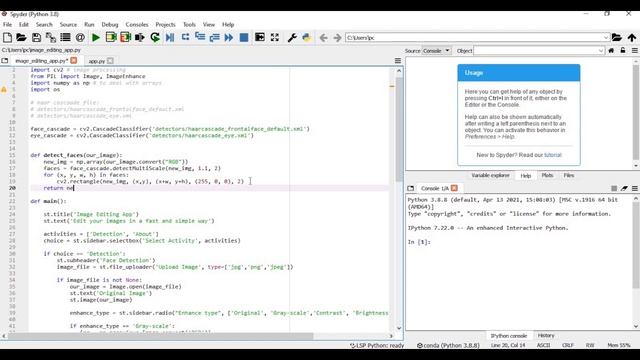Stop debugging with blue square icon
The height and width of the screenshot is (360, 640).
click(x=244, y=38)
